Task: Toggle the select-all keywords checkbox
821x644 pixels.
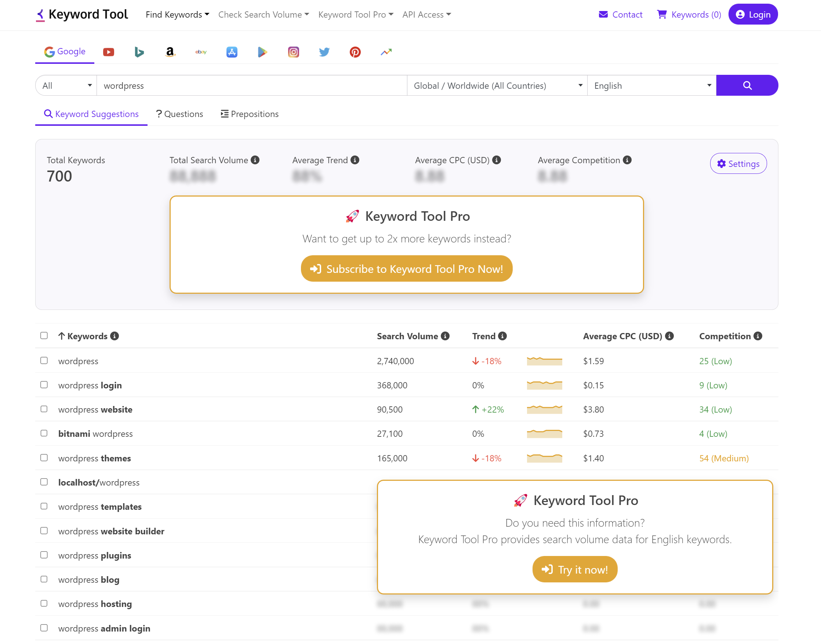Action: click(44, 336)
